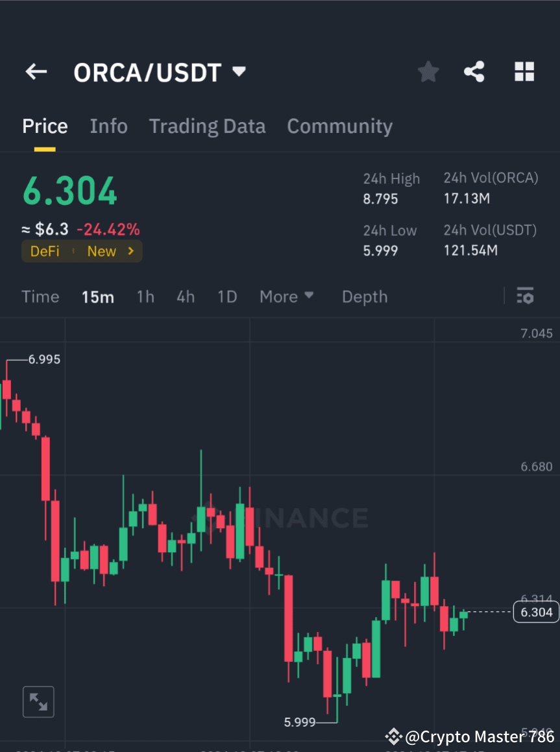560x752 pixels.
Task: Favorite ORCA/USDT using the star icon
Action: [428, 72]
